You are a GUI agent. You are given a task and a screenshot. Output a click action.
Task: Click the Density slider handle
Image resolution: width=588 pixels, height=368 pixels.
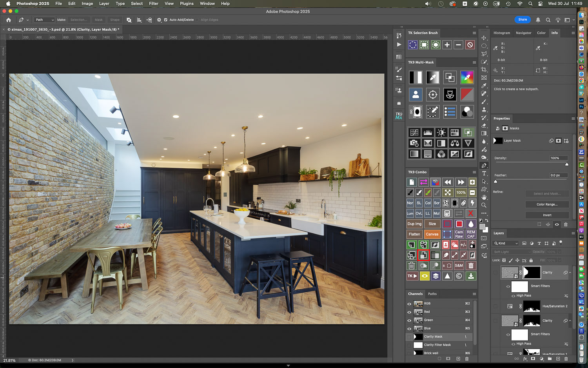(567, 164)
